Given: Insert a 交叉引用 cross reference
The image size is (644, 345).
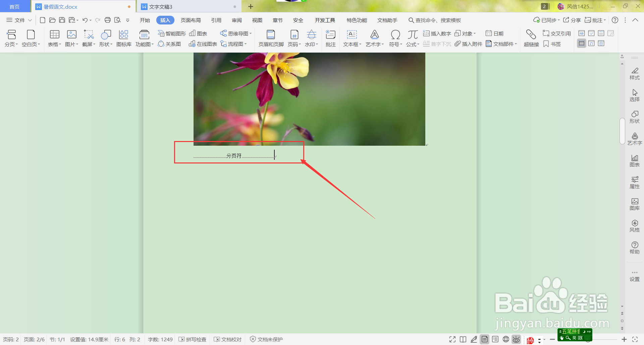Looking at the screenshot, I should pos(557,33).
